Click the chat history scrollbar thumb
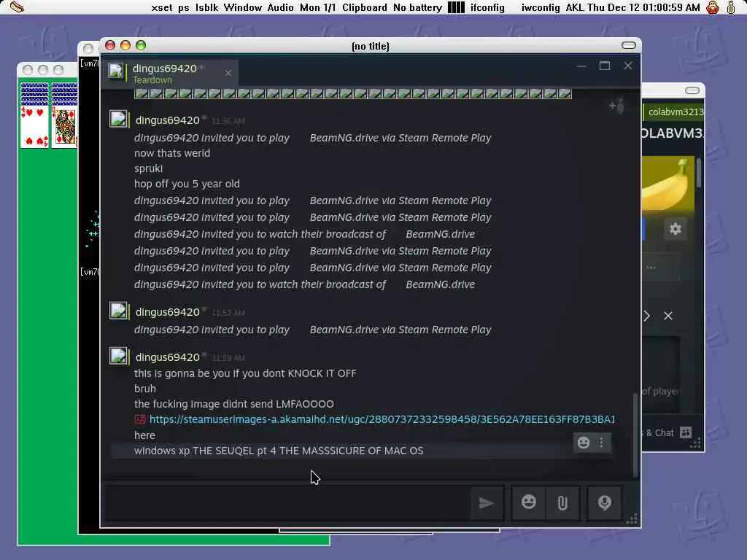747x560 pixels. (635, 435)
